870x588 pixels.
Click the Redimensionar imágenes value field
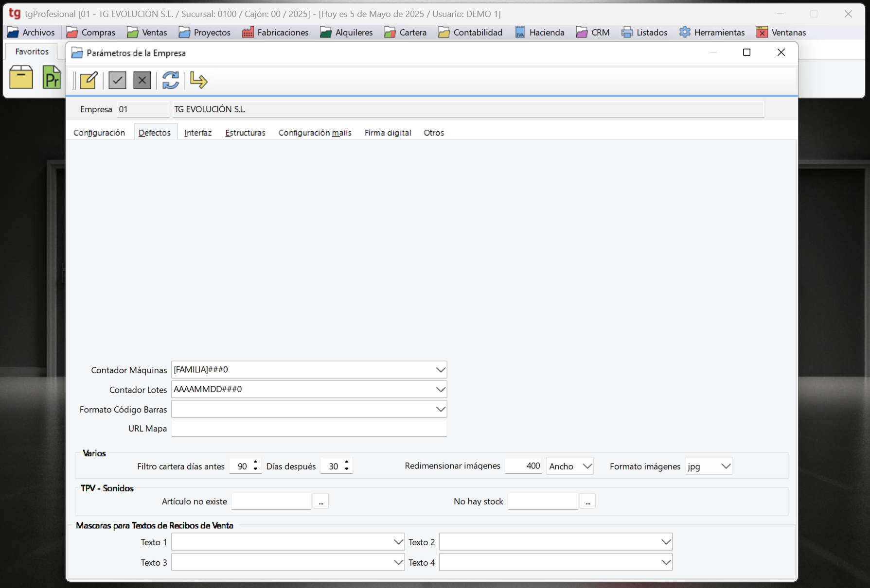pyautogui.click(x=523, y=466)
